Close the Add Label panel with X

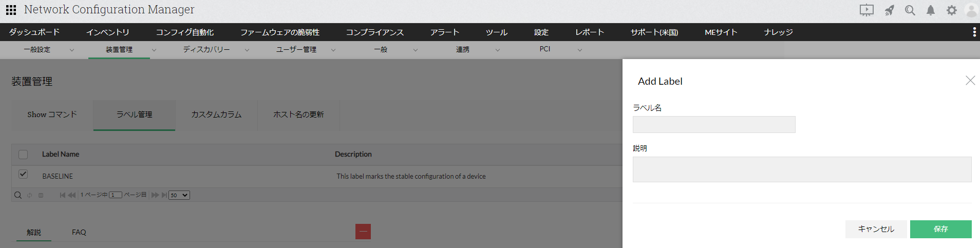(x=970, y=81)
